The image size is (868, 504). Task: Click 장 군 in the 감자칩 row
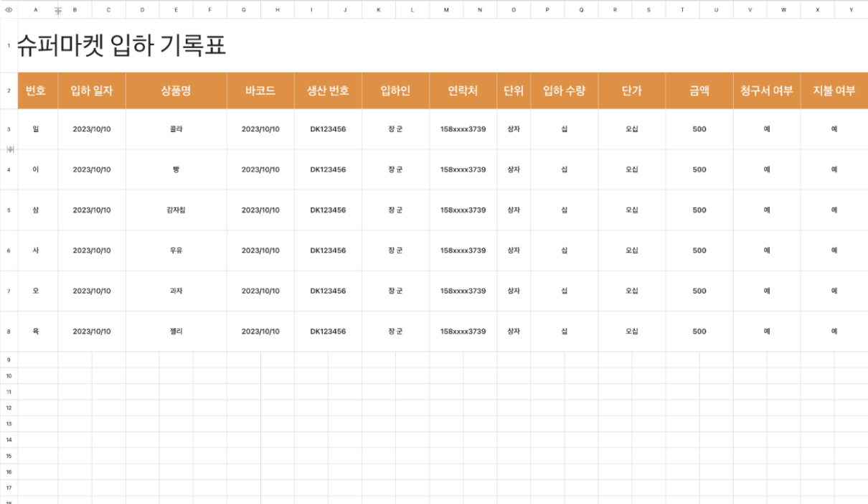click(395, 210)
